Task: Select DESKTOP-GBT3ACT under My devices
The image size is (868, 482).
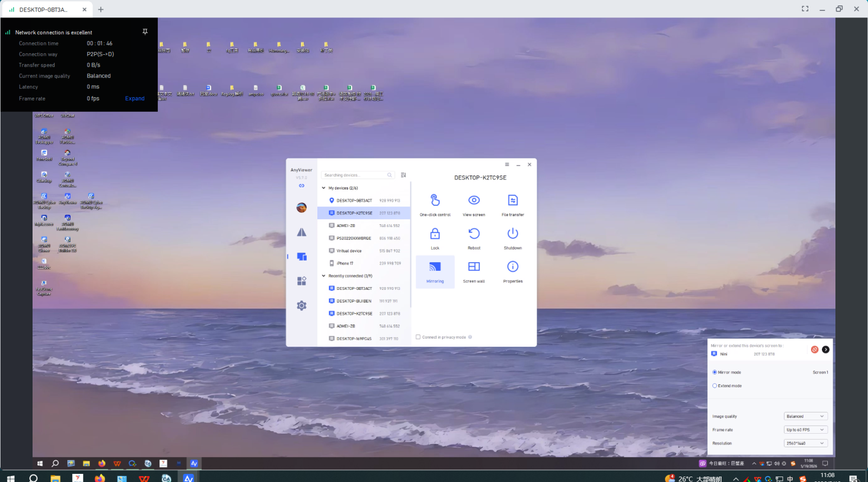Action: coord(364,200)
